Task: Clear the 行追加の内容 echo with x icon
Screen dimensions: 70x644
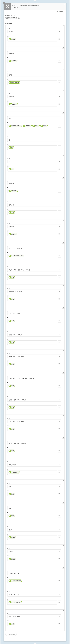Action: click(19, 18)
